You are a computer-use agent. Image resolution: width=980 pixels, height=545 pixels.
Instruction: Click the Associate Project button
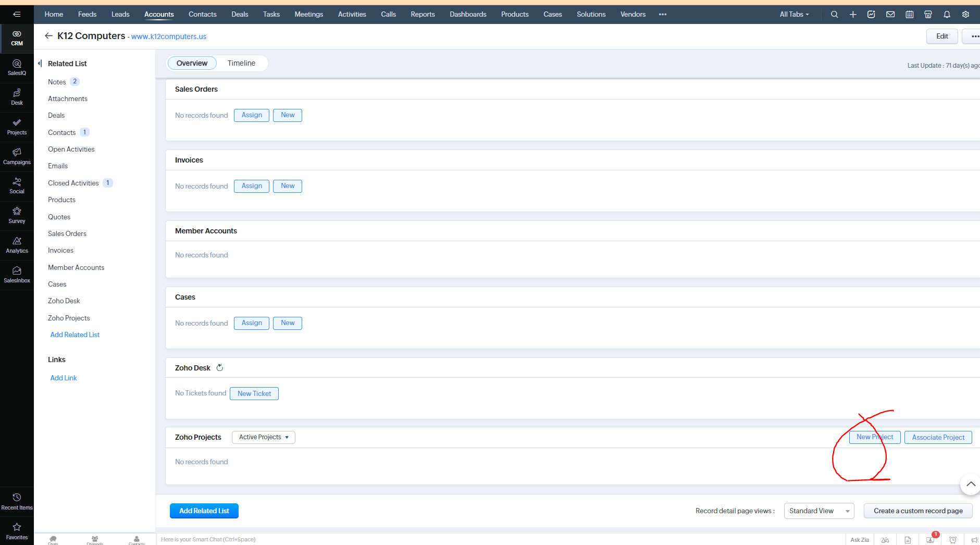pyautogui.click(x=938, y=437)
